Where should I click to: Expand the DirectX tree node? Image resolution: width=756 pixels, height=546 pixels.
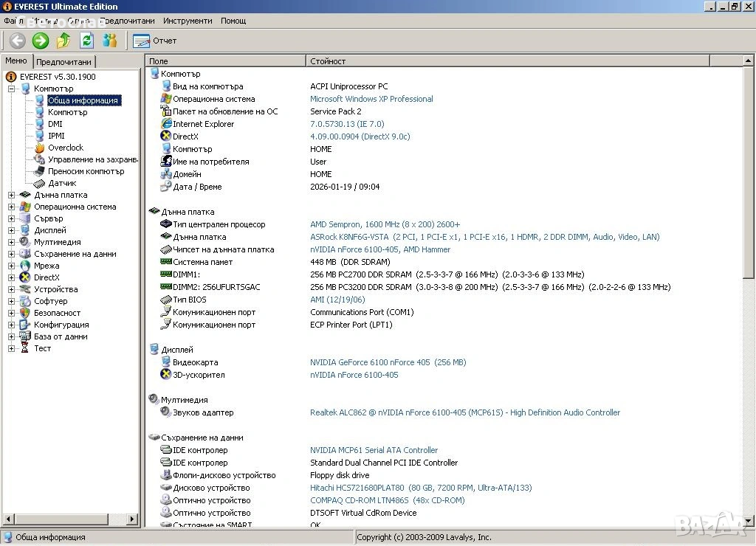(12, 277)
